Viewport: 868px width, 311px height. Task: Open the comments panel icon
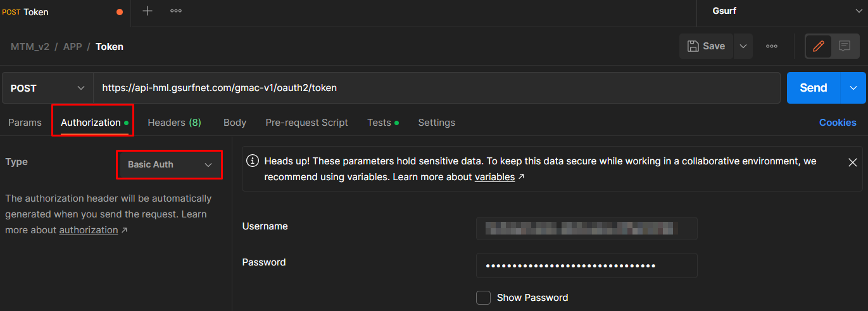point(844,46)
